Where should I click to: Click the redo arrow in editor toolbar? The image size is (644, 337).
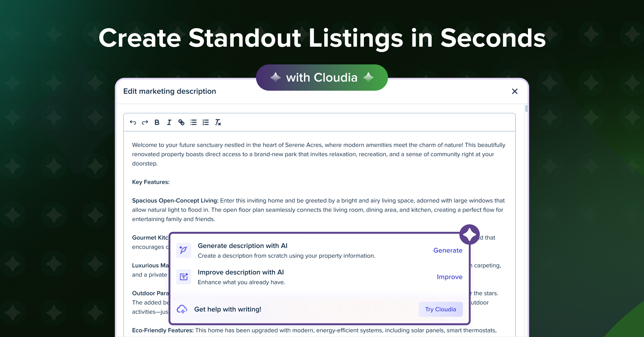click(x=145, y=123)
